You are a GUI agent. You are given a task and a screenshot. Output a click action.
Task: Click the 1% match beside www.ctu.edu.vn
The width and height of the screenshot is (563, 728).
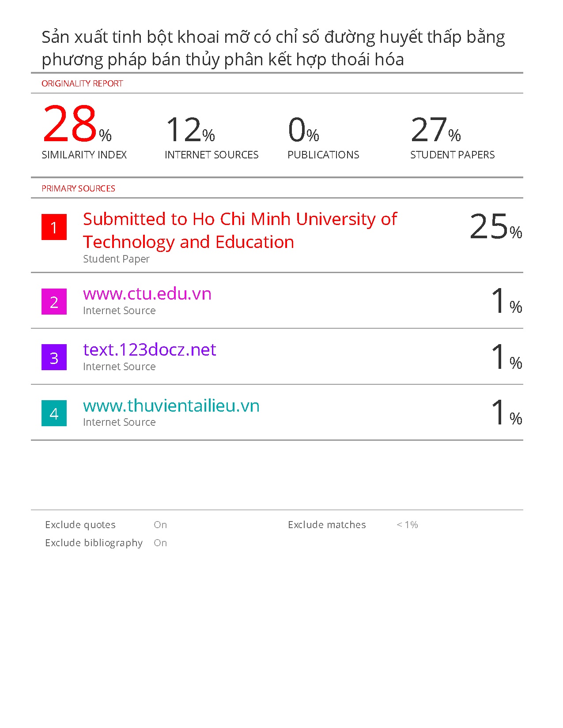[506, 301]
